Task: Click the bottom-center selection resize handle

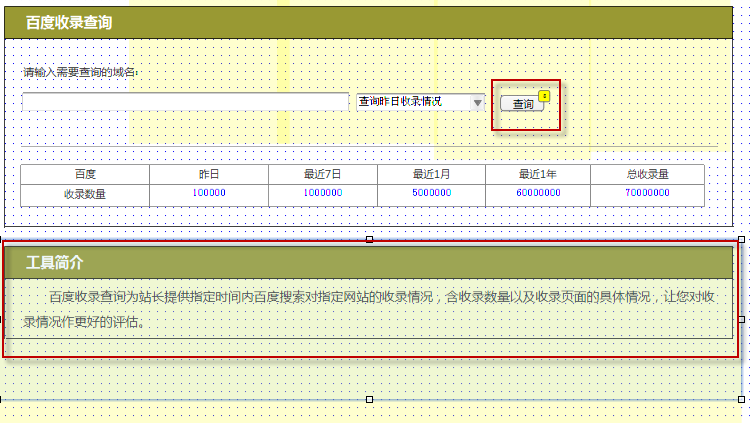Action: tap(369, 399)
